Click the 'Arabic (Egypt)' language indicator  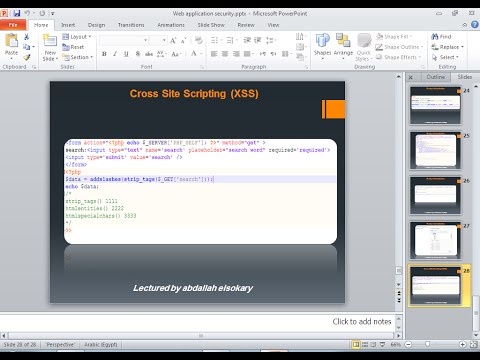[x=101, y=344]
